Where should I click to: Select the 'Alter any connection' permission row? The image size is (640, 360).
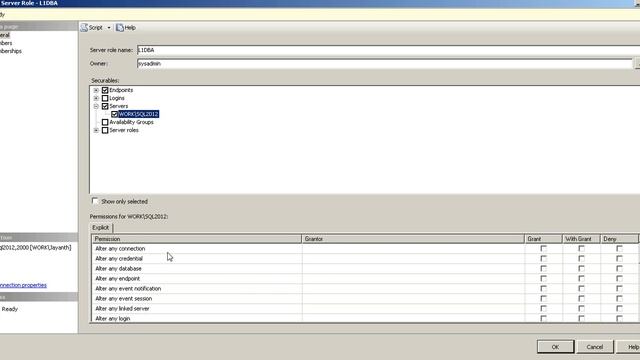[x=365, y=248]
